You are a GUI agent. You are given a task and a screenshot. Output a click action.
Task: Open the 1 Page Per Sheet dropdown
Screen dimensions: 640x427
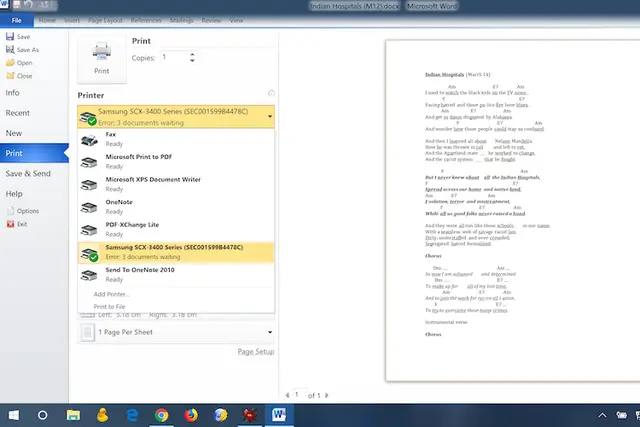click(x=176, y=332)
